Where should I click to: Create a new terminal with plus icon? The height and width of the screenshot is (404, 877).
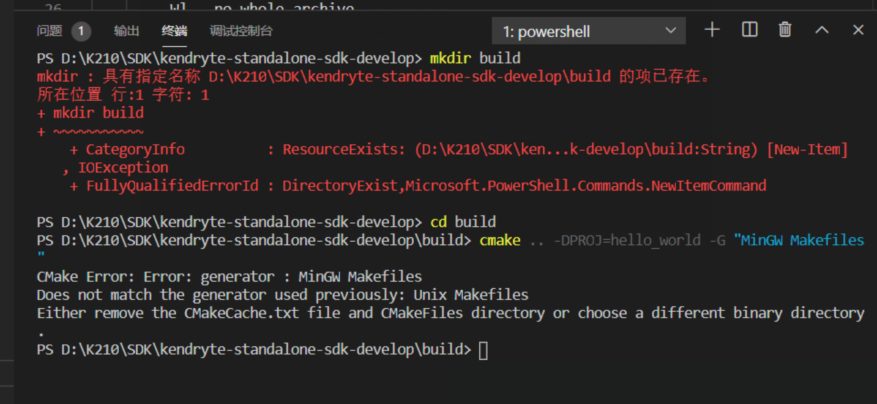point(711,30)
